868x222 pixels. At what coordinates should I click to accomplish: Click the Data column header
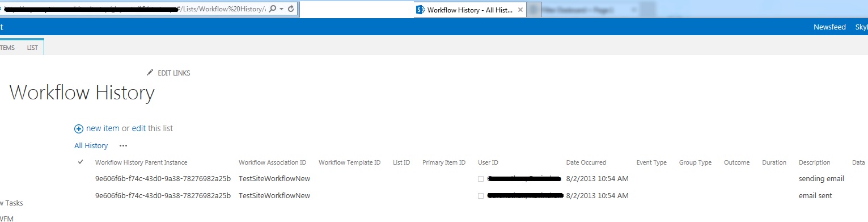pos(858,163)
